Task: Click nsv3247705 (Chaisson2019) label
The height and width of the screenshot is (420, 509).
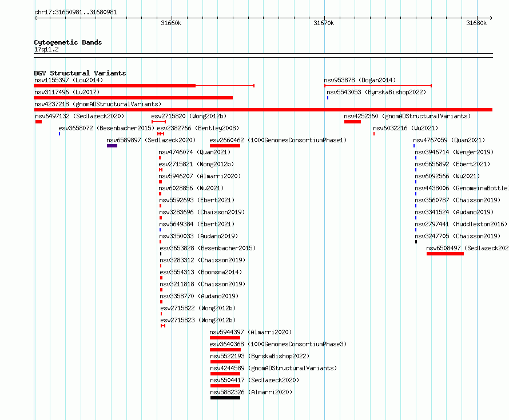Action: click(x=458, y=236)
